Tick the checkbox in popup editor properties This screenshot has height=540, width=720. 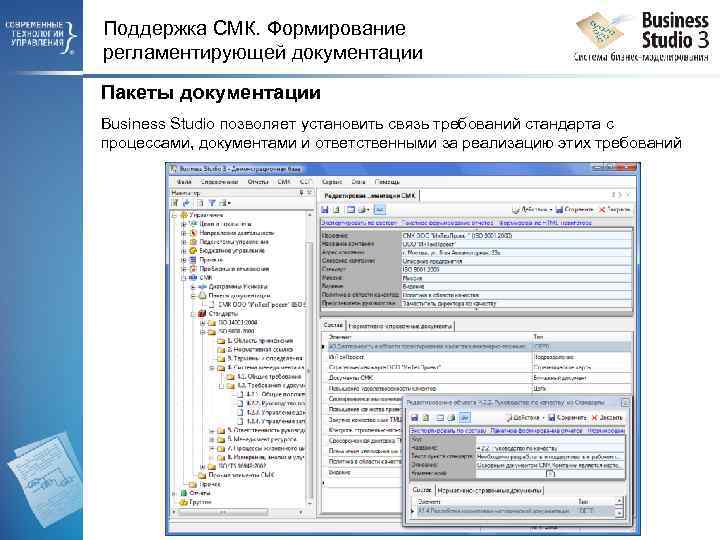[x=551, y=473]
